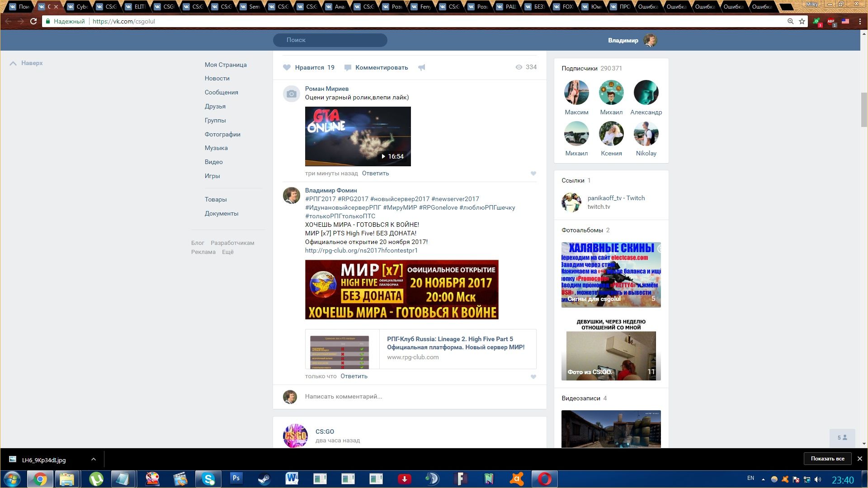Open the РПГ-Клуб Russia link preview

tap(421, 349)
